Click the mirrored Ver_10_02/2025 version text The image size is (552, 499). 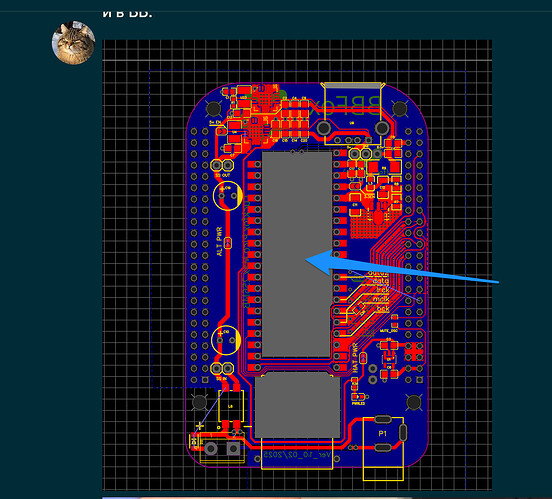pyautogui.click(x=298, y=455)
